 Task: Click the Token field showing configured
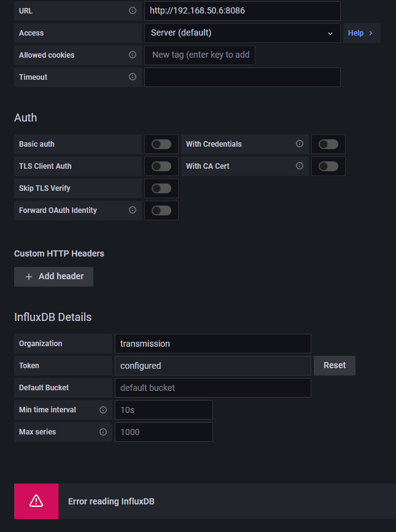pyautogui.click(x=213, y=366)
